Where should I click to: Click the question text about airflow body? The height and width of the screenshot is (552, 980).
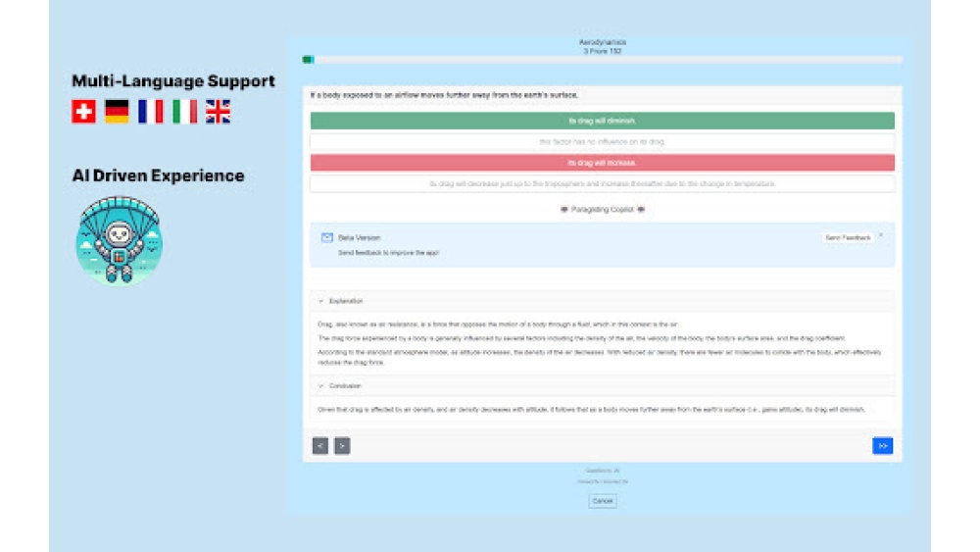point(444,95)
